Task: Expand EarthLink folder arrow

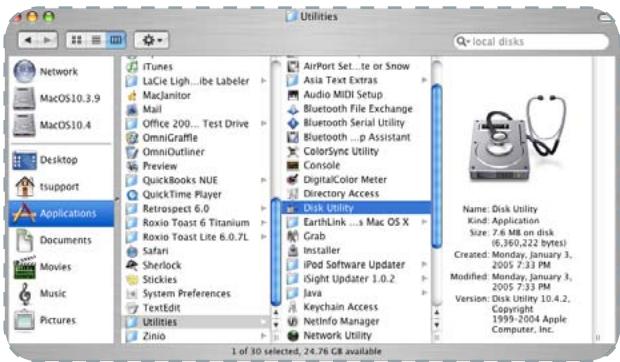Action: (424, 222)
